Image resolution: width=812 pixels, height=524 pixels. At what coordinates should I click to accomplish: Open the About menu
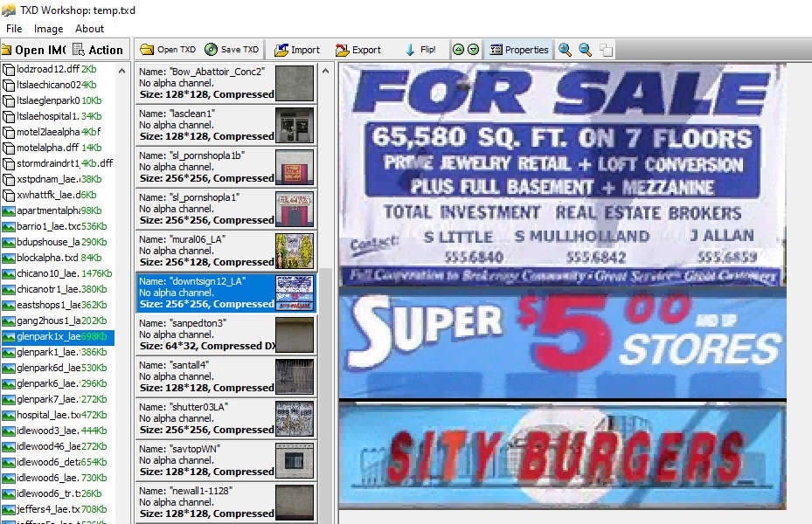tap(89, 29)
